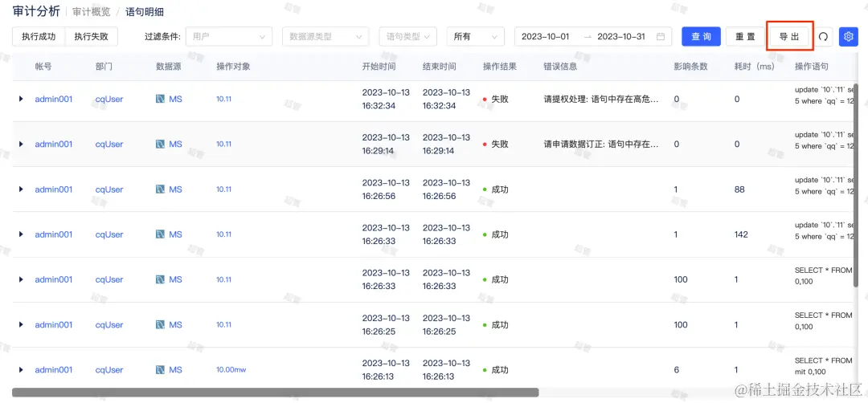Click the 操作结果 column header
Image resolution: width=868 pixels, height=403 pixels.
pos(500,67)
